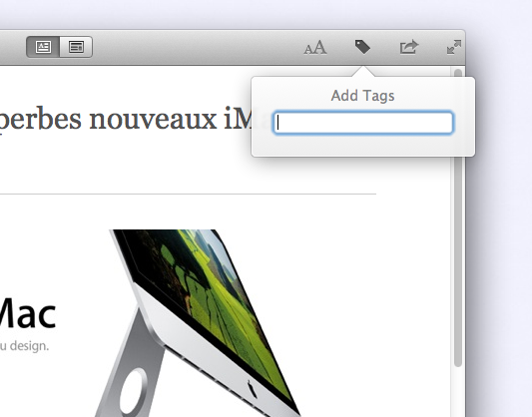Switch to the web page view segment

coord(76,47)
